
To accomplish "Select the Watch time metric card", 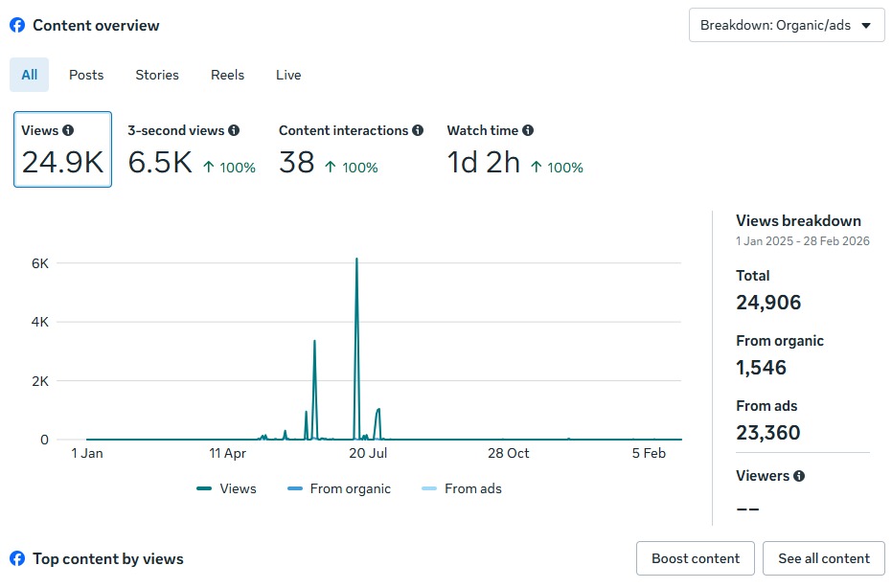I will [515, 150].
